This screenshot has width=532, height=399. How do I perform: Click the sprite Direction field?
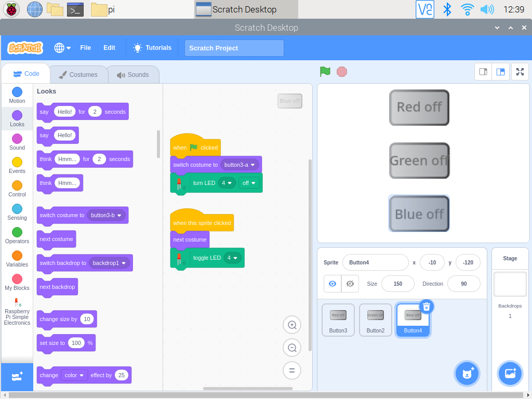pos(464,284)
